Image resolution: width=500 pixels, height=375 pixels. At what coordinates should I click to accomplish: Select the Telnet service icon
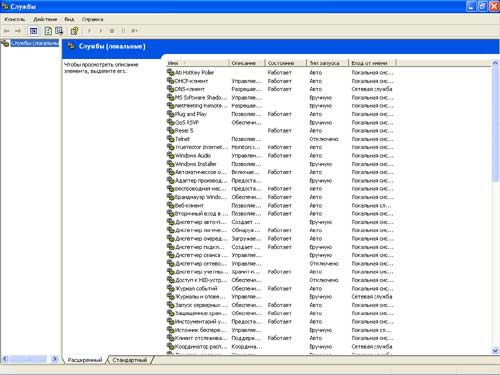[x=171, y=139]
